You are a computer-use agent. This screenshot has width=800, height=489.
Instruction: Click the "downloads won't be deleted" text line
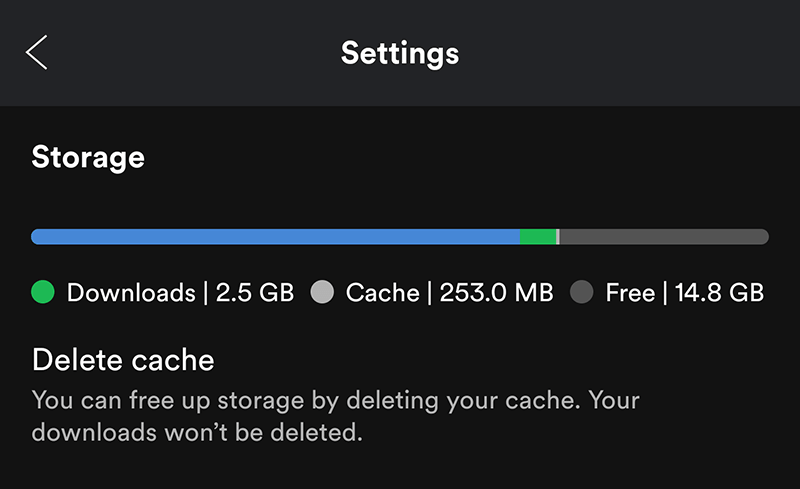(196, 434)
